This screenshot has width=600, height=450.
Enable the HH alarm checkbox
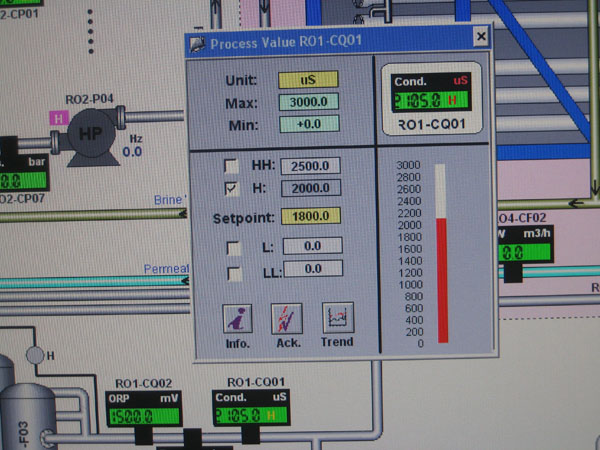pos(231,165)
